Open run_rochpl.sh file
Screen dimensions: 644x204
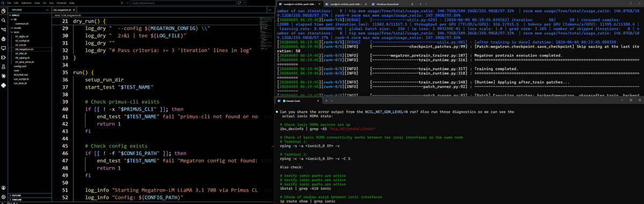coord(22,79)
